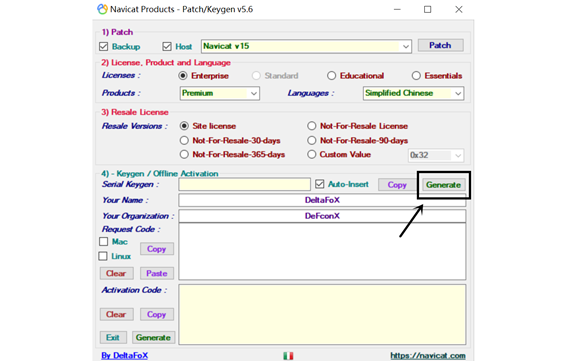This screenshot has width=566, height=361.
Task: Clear the Activation Code field
Action: [116, 314]
